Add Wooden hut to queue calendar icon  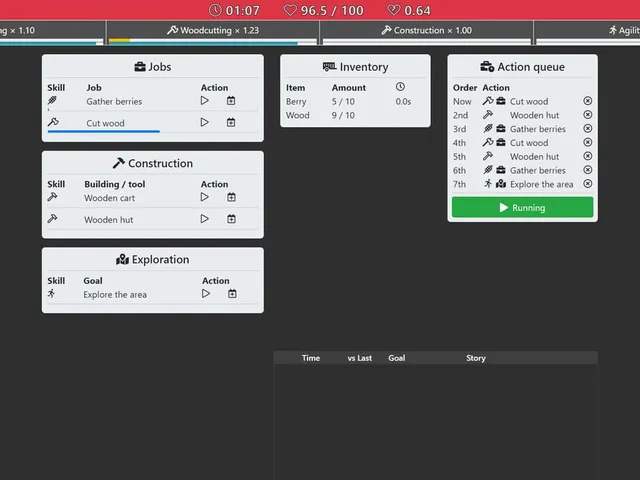(231, 219)
